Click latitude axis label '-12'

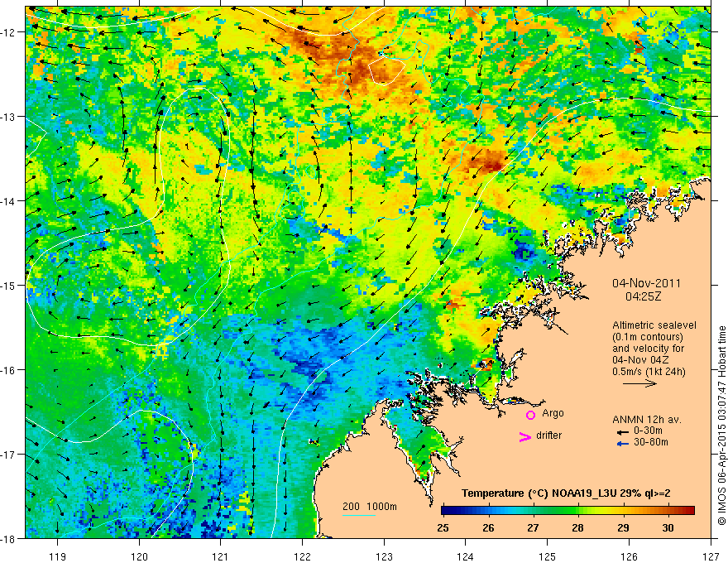[9, 32]
